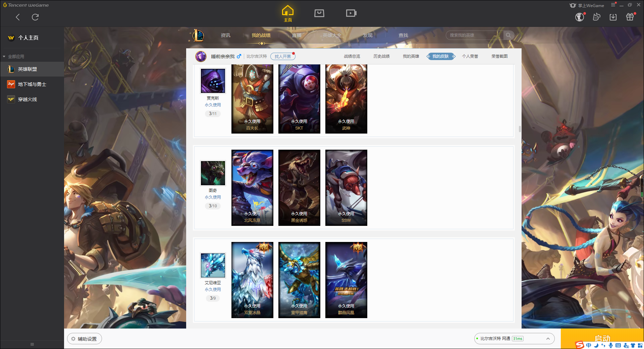
Task: Select 地下城与勇士 in the sidebar
Action: [32, 84]
